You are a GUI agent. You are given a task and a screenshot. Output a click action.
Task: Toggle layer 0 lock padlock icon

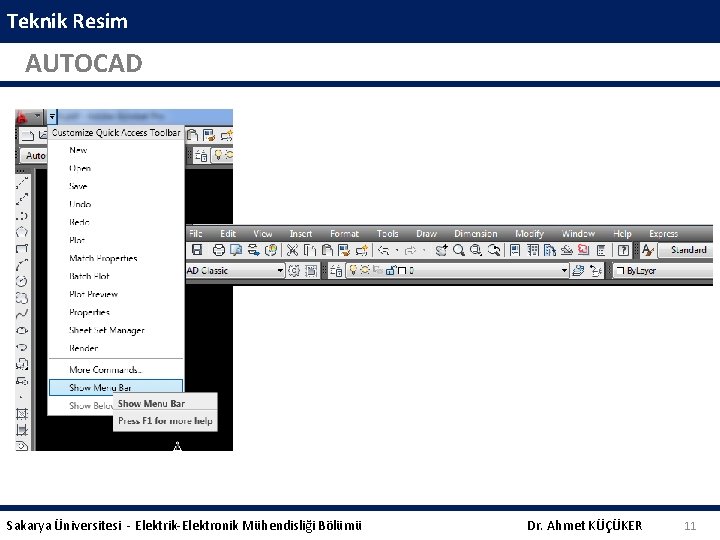point(391,270)
